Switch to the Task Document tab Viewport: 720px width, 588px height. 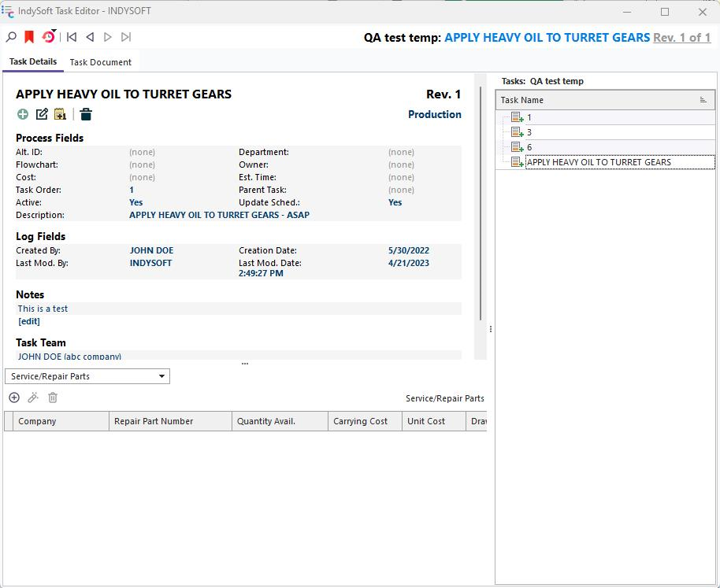(x=100, y=62)
